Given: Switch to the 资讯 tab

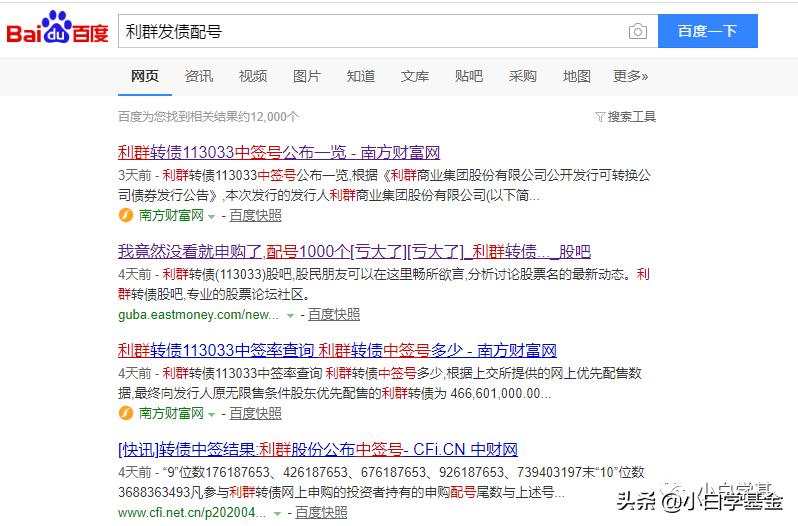Looking at the screenshot, I should 198,76.
